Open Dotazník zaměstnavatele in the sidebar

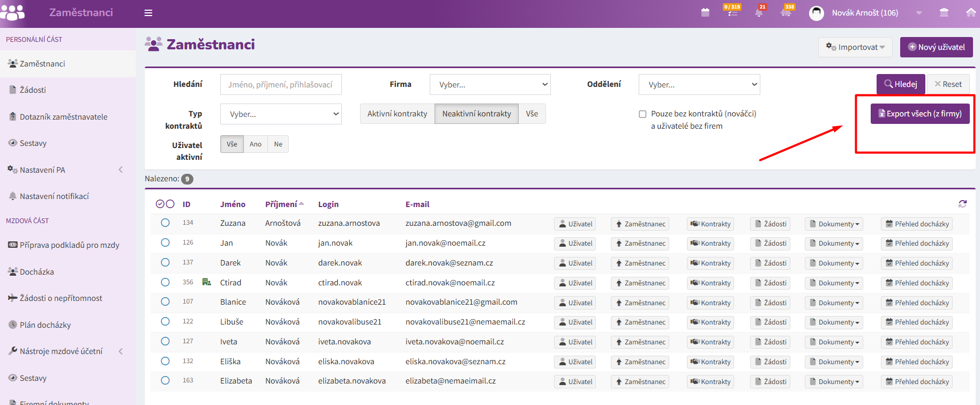click(x=68, y=117)
